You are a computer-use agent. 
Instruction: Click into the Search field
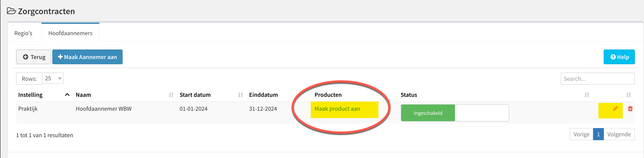tap(598, 79)
